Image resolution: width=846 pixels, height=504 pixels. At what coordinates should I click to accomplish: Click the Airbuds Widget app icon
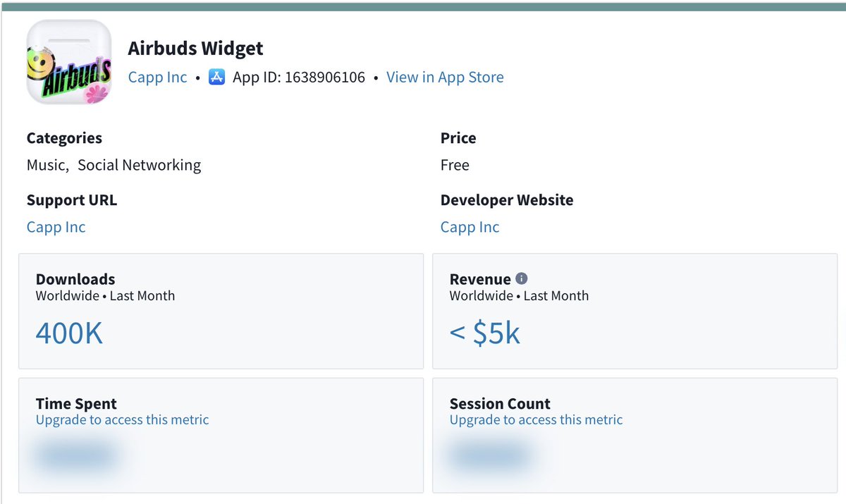pyautogui.click(x=69, y=62)
